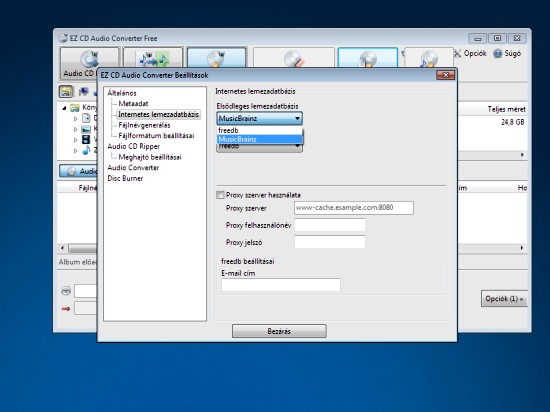
Task: Maximize the EZ CD Audio Converter window
Action: pos(497,38)
